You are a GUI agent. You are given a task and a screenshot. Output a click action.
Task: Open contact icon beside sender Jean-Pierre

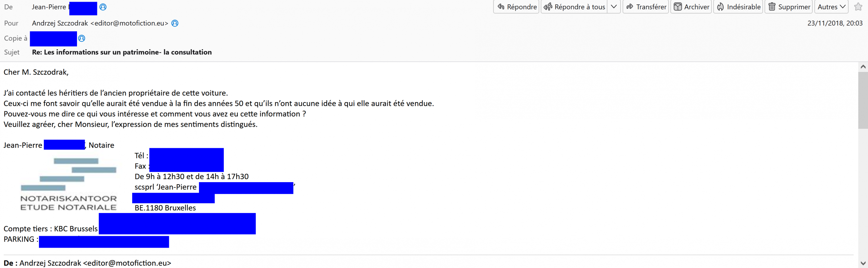tap(103, 7)
